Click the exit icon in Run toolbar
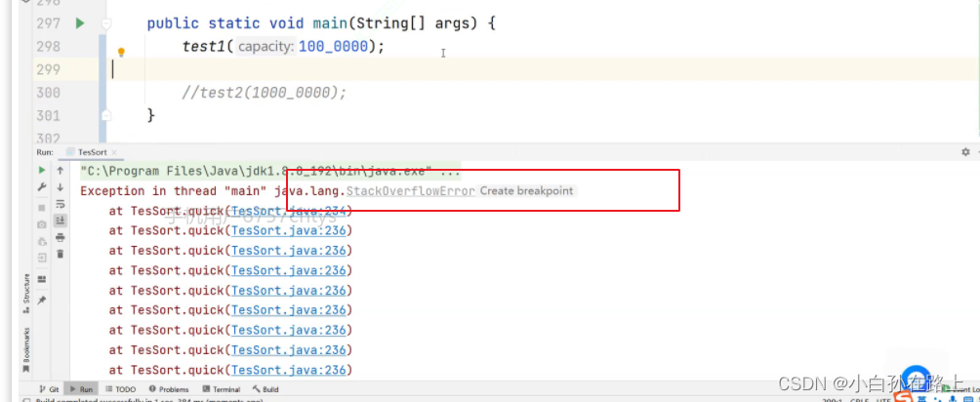 coord(42,257)
